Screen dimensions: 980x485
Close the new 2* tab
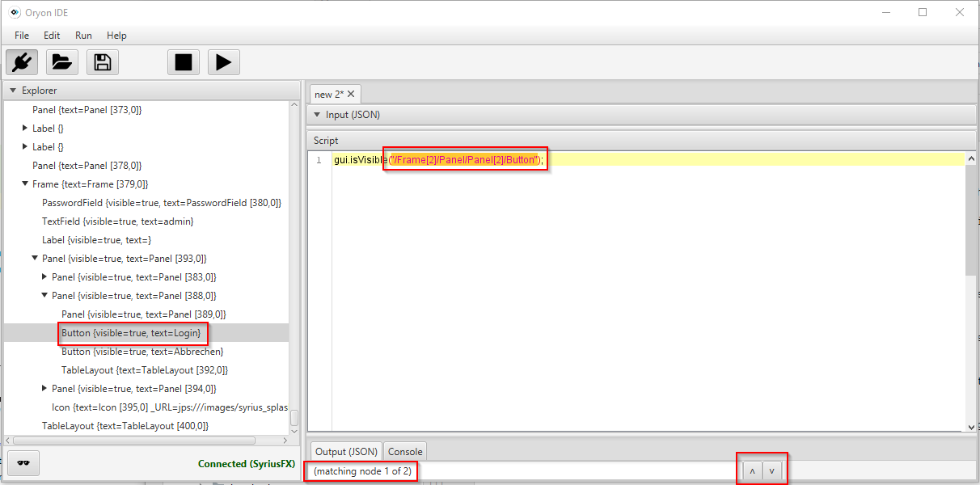(352, 95)
